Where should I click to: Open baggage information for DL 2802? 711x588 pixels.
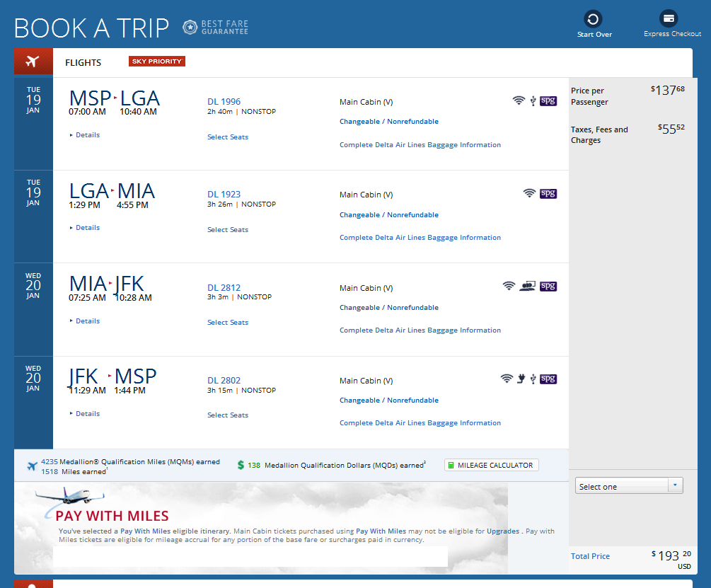420,423
